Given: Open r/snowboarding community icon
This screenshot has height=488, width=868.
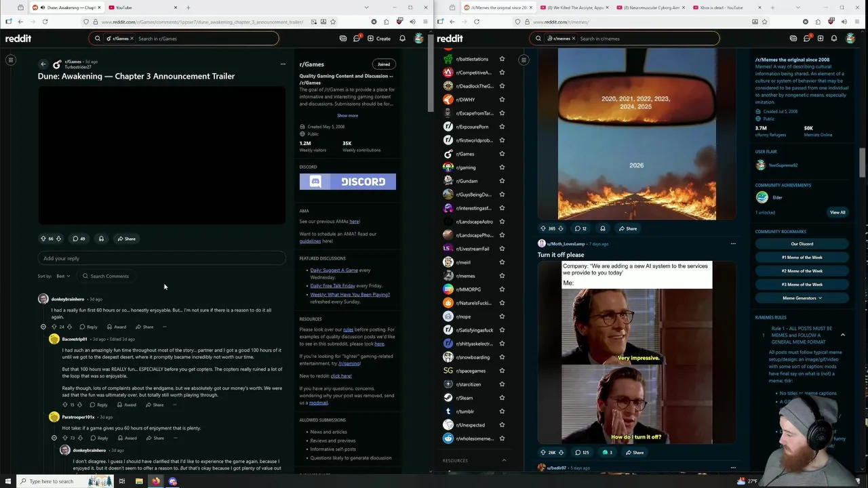Looking at the screenshot, I should click(x=448, y=357).
